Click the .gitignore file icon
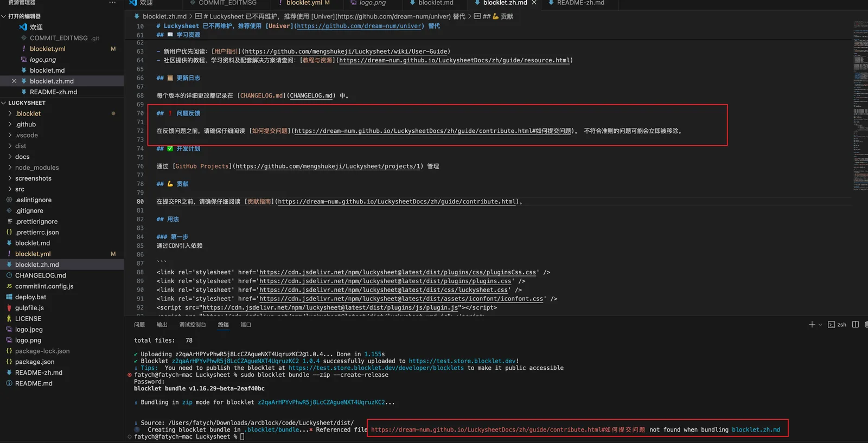This screenshot has width=868, height=443. click(x=9, y=211)
